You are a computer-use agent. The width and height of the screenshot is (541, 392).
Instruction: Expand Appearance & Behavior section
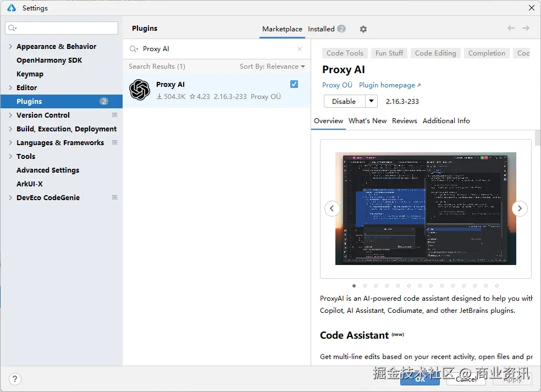point(10,46)
